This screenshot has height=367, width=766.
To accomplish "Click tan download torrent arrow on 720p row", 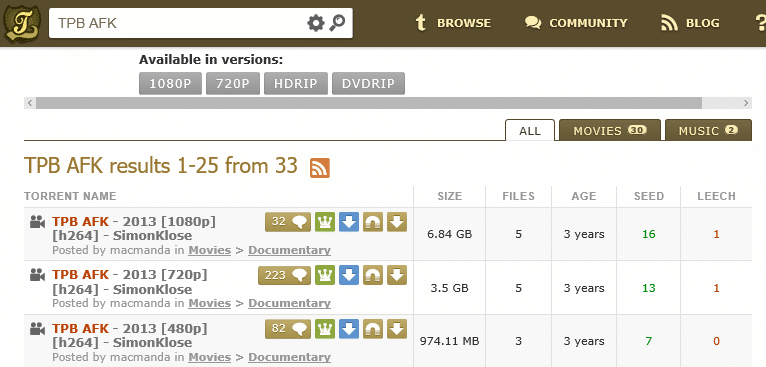I will tap(397, 276).
